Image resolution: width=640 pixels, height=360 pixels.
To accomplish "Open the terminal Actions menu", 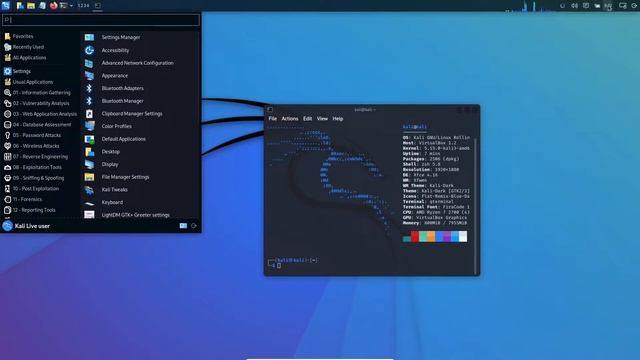I will [290, 118].
